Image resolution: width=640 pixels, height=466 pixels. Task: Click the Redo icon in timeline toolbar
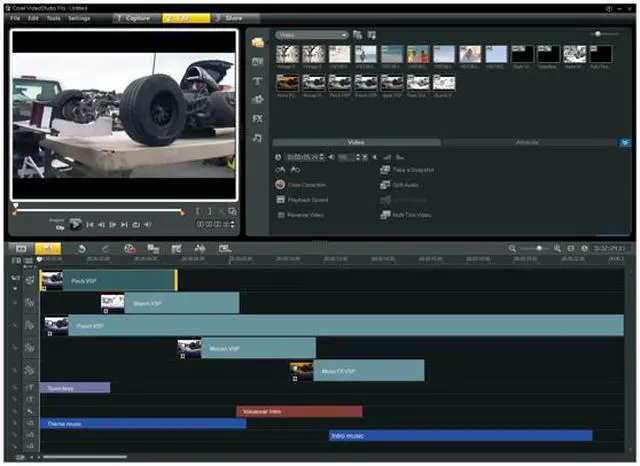click(x=106, y=249)
